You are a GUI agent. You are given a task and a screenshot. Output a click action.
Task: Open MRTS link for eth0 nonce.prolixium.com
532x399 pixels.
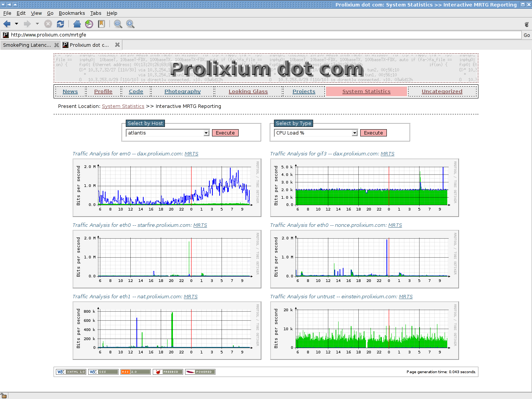coord(395,225)
